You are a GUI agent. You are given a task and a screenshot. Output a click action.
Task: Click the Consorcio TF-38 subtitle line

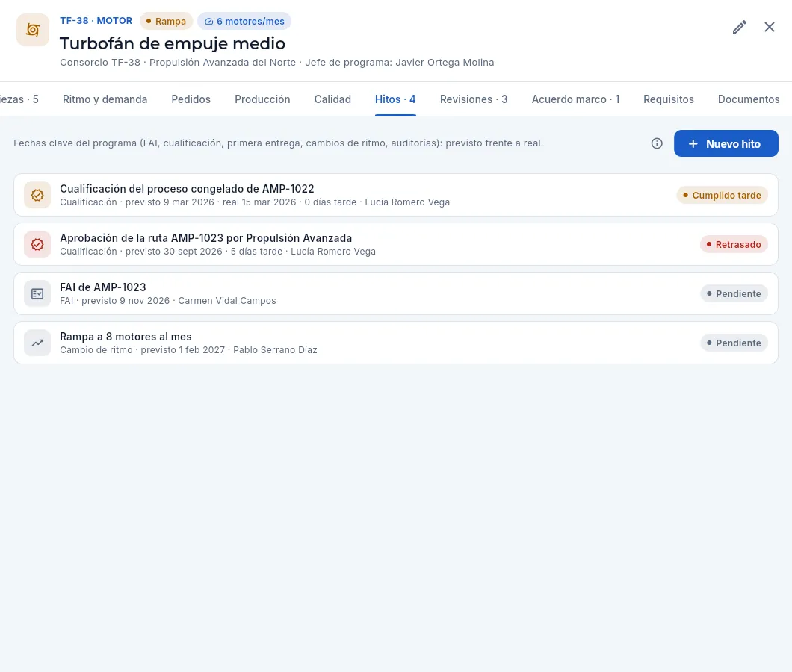coord(276,63)
